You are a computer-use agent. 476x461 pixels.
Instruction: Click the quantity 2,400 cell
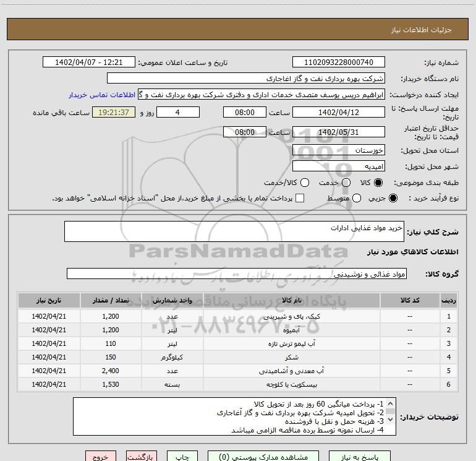(x=111, y=371)
